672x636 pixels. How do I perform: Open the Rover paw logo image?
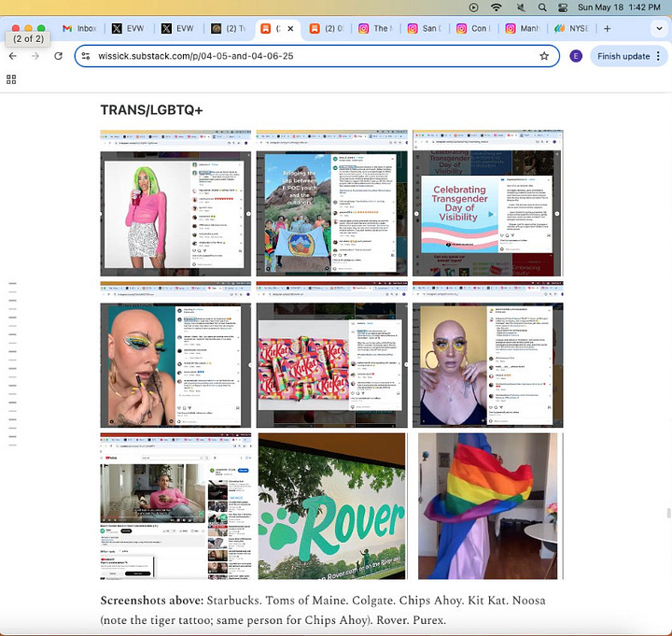331,506
